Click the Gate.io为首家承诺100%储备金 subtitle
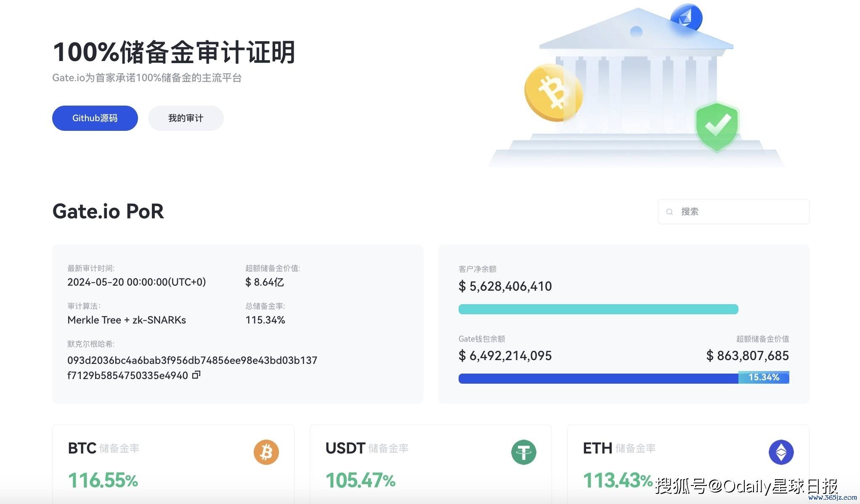This screenshot has width=860, height=504. coord(147,78)
